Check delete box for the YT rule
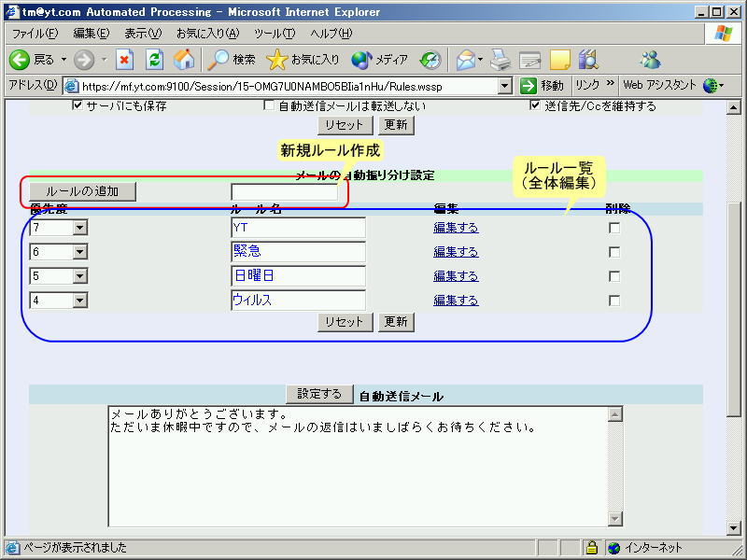 click(613, 228)
